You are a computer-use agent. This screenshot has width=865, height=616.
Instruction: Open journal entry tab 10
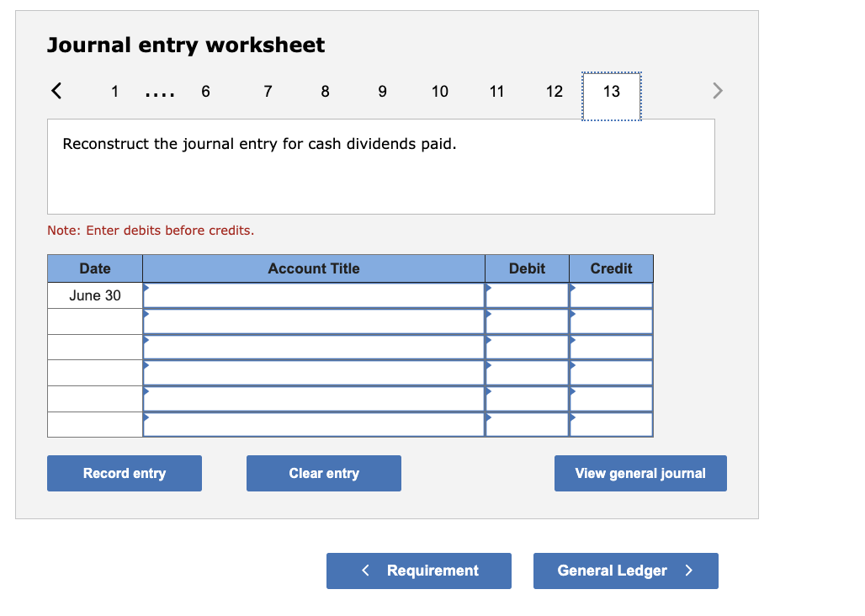pos(439,92)
